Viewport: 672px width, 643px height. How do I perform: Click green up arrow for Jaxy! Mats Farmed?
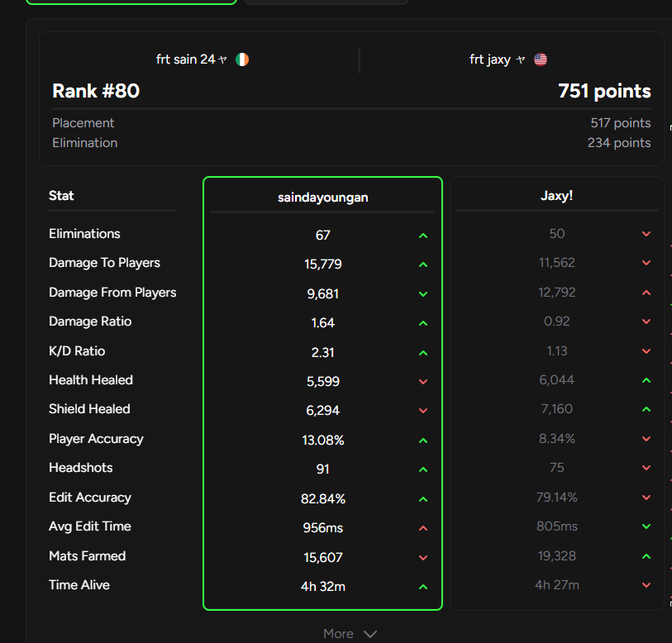pos(646,556)
